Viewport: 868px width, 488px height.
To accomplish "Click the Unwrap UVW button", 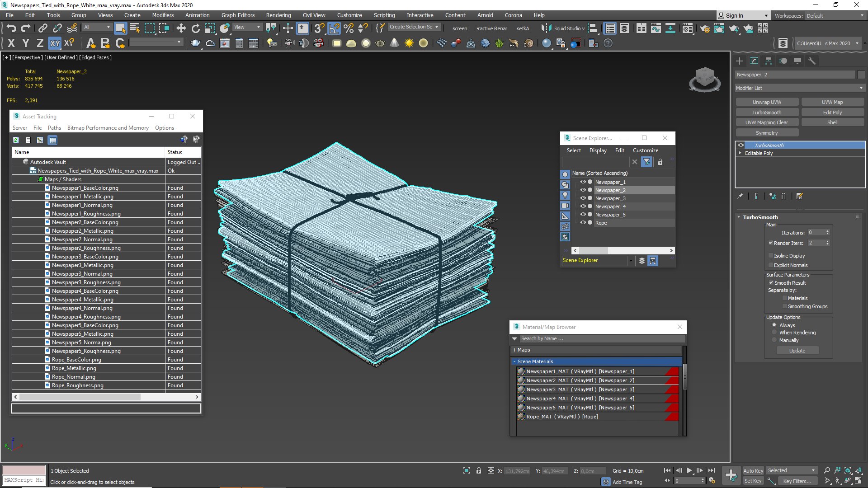I will [x=767, y=102].
